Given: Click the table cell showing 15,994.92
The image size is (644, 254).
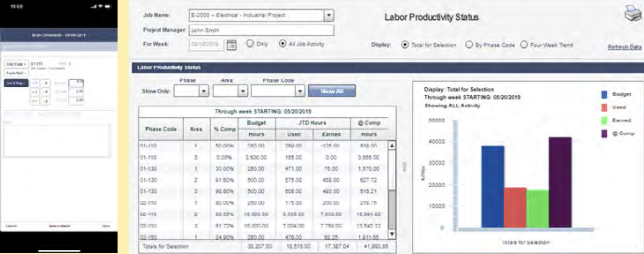Looking at the screenshot, I should pyautogui.click(x=369, y=214).
